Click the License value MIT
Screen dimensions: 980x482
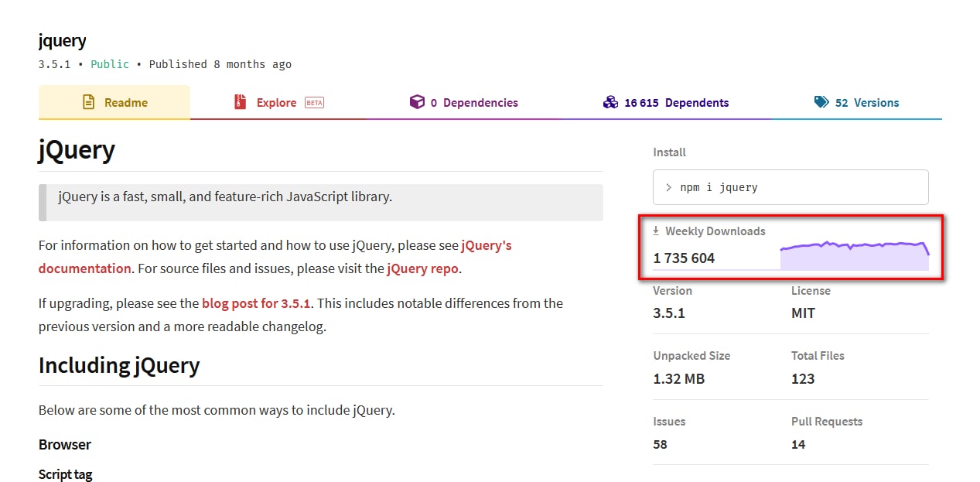click(x=803, y=313)
